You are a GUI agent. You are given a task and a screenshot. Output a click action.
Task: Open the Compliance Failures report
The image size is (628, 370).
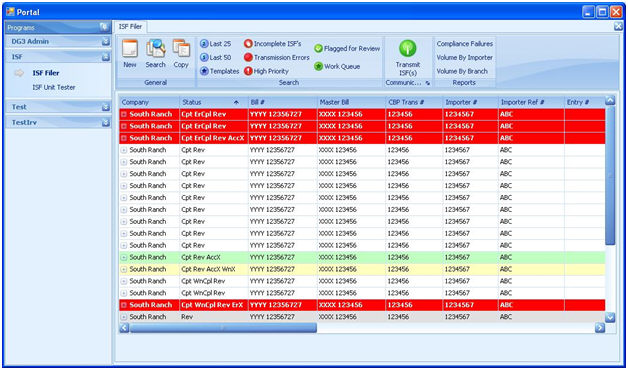click(465, 44)
